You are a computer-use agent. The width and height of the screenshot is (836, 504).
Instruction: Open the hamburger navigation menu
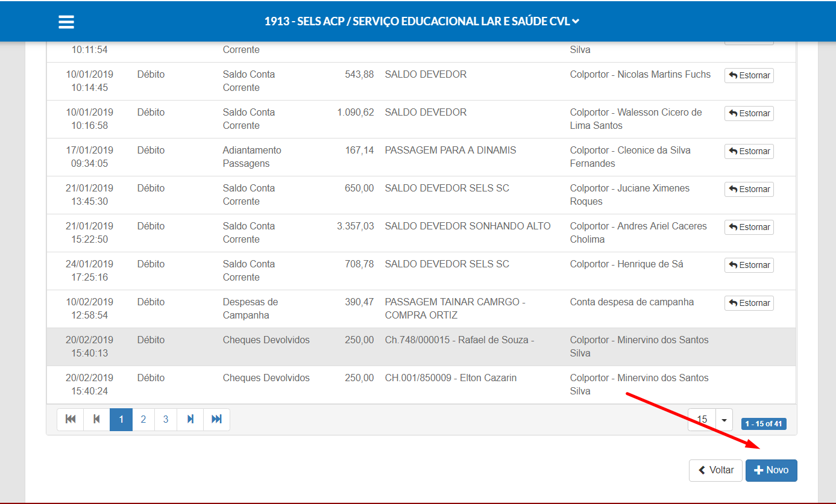pos(66,22)
